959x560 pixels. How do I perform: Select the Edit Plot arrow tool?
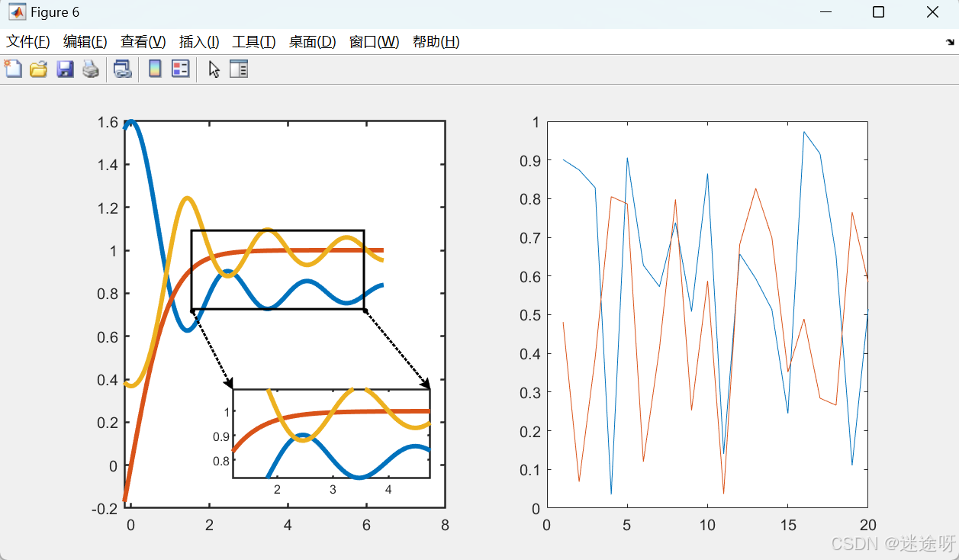click(214, 69)
